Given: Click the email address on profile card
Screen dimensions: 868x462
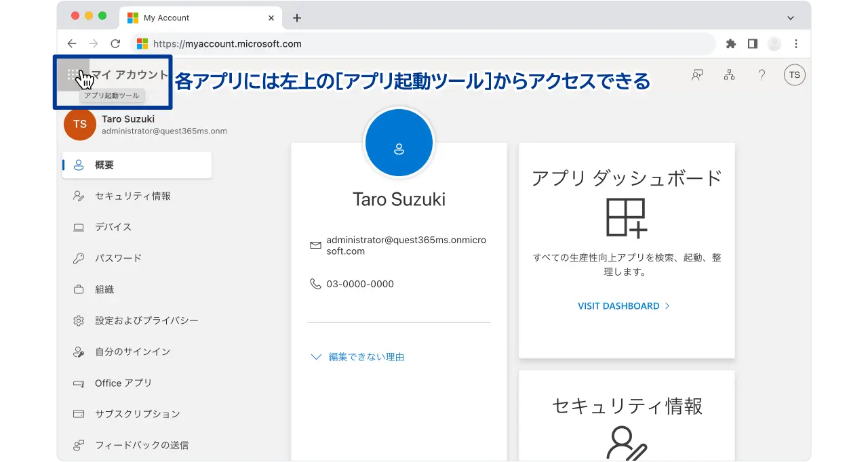Looking at the screenshot, I should tap(407, 246).
